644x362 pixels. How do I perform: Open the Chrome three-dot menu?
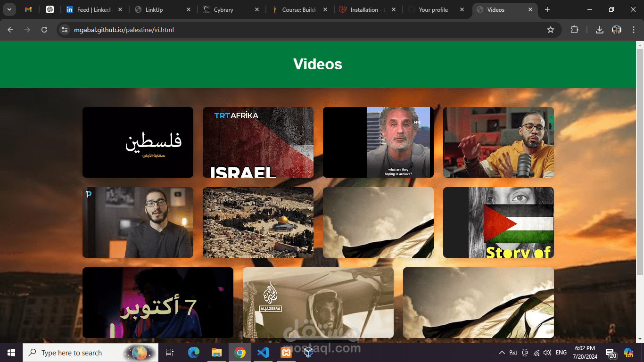pos(633,30)
